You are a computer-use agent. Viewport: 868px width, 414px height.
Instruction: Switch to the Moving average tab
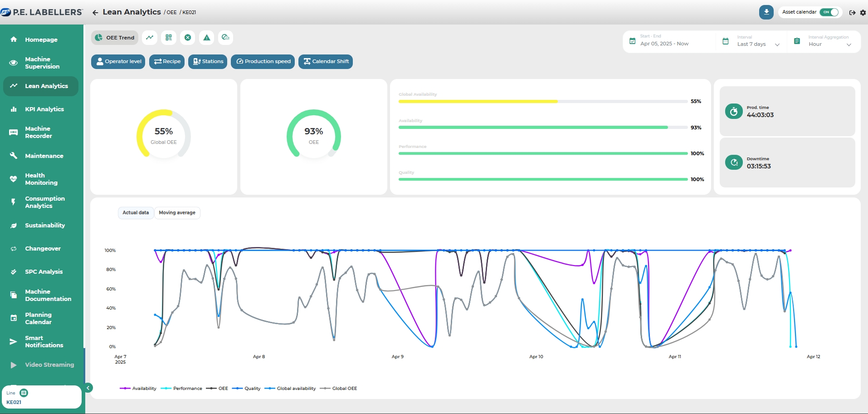pyautogui.click(x=177, y=213)
